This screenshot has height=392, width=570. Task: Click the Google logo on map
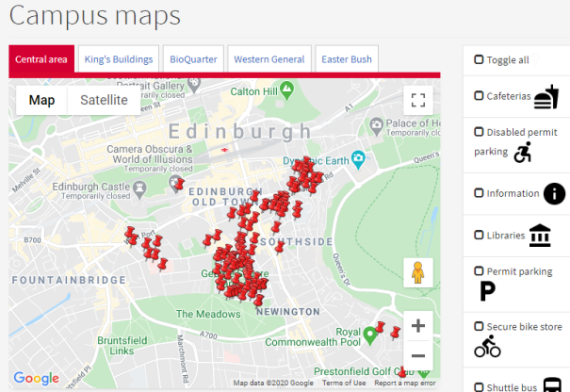tap(37, 378)
